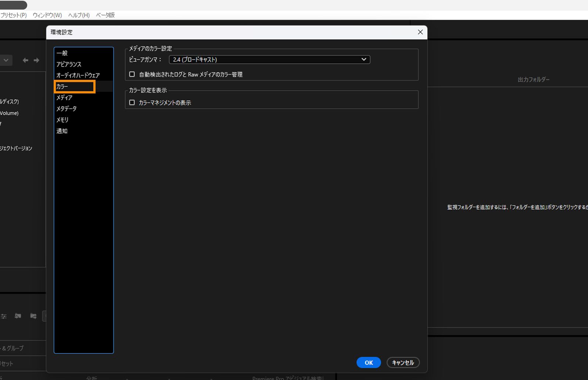Click the entry ending in ディスク) in the media browser
The width and height of the screenshot is (588, 380).
9,102
